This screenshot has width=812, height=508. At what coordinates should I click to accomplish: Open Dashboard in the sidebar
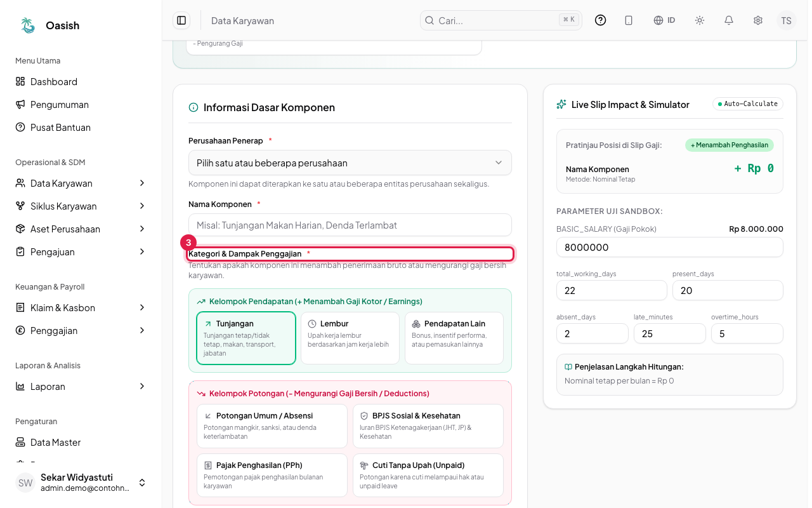(x=81, y=82)
